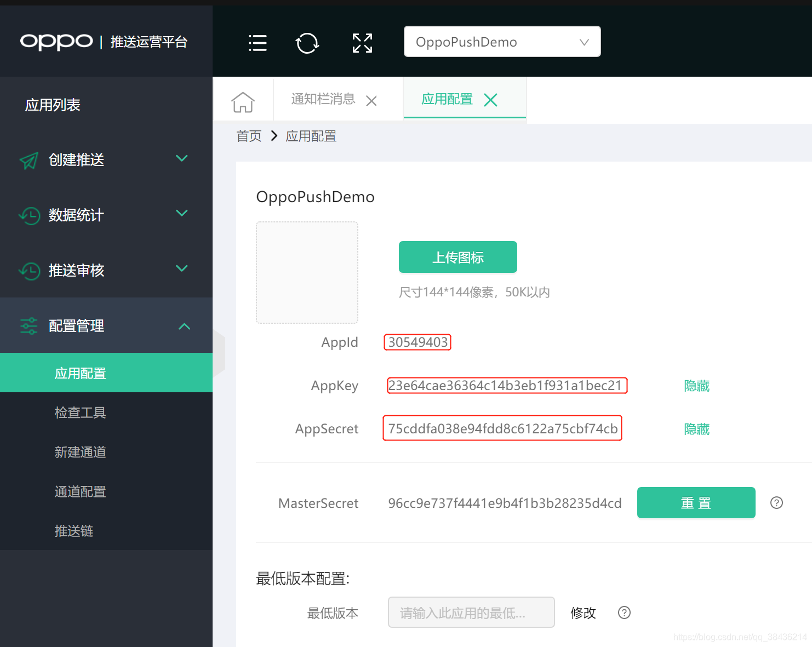Click the OPPO logo in sidebar header
812x647 pixels.
click(x=56, y=42)
